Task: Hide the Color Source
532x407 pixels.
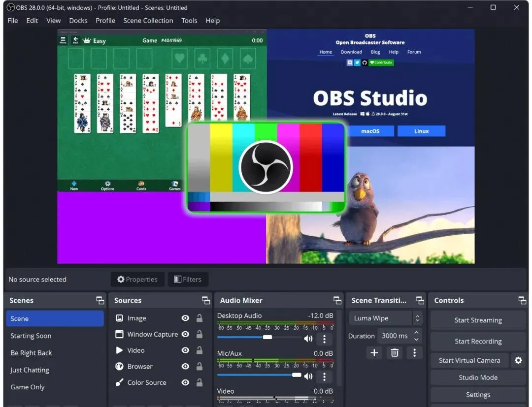Action: pos(185,382)
